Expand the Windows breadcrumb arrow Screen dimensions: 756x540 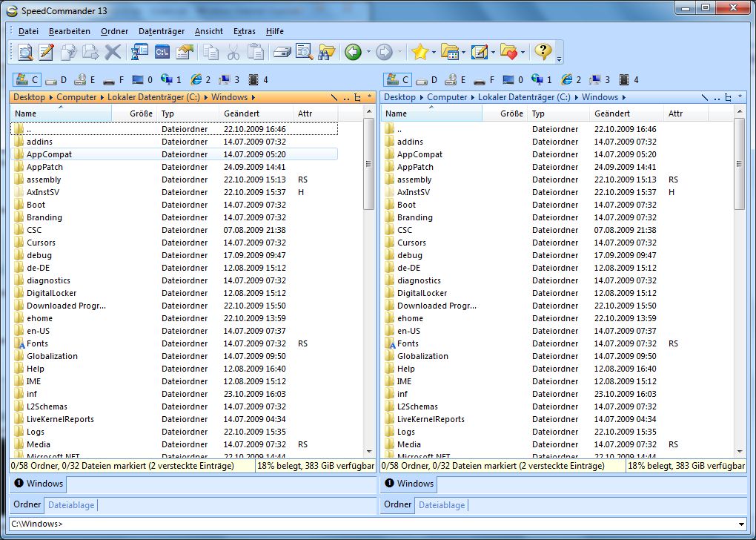point(253,97)
